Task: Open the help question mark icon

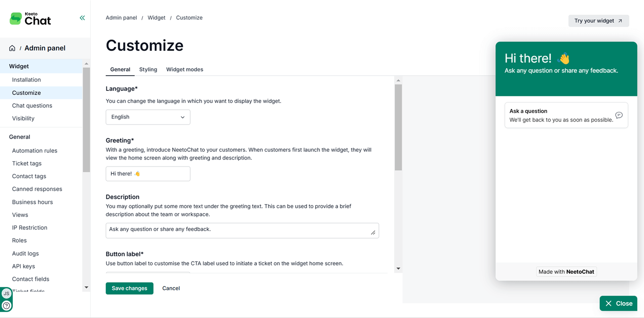Action: point(6,306)
